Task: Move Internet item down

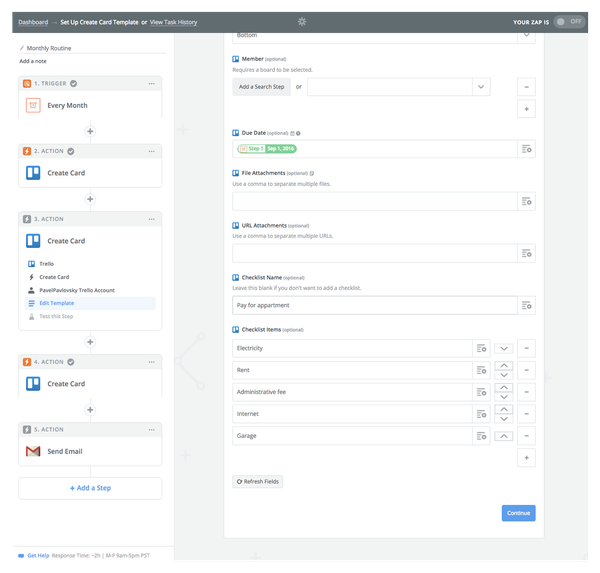Action: (504, 418)
